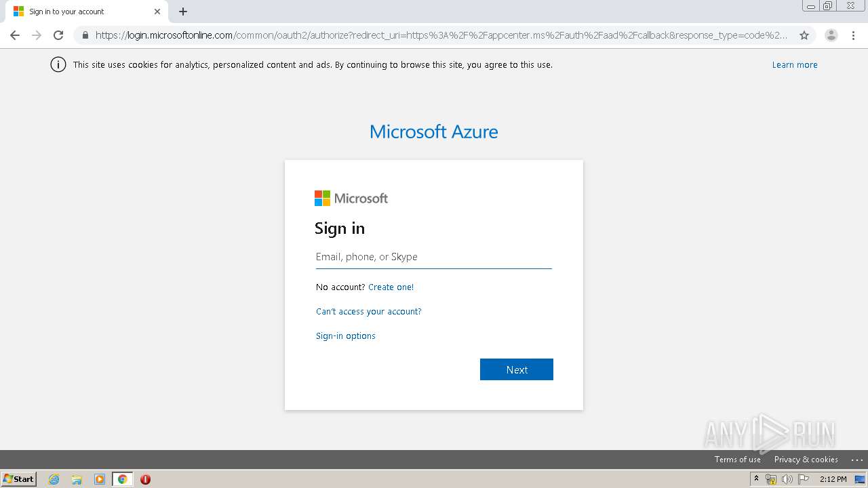Screen dimensions: 868x488
Task: Click the padlock site security icon
Action: tap(85, 35)
